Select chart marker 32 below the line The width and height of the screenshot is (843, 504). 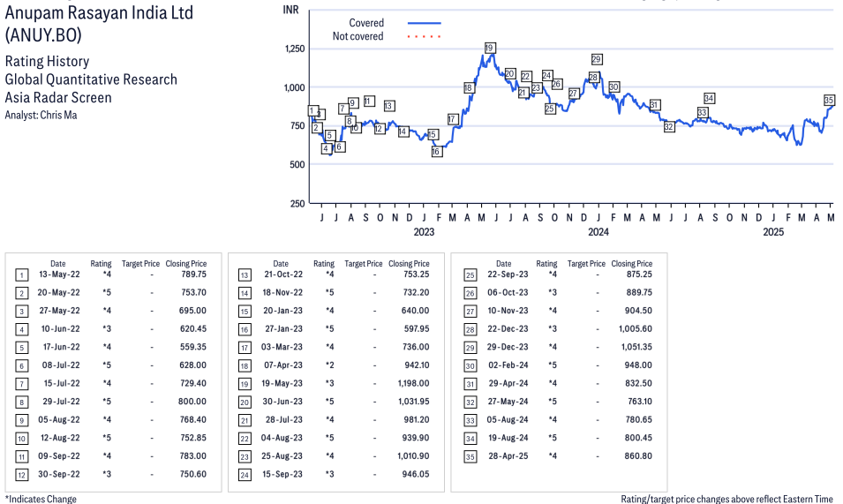[669, 127]
